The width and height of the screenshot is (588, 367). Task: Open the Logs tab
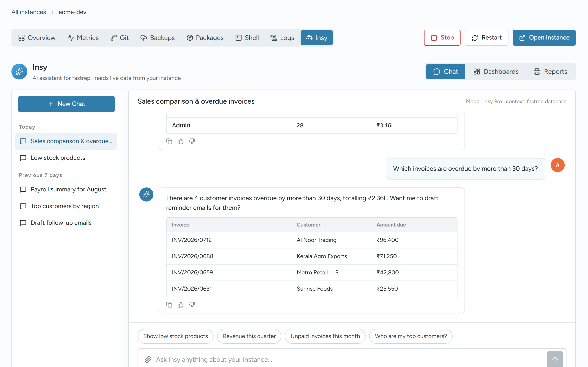pos(282,38)
